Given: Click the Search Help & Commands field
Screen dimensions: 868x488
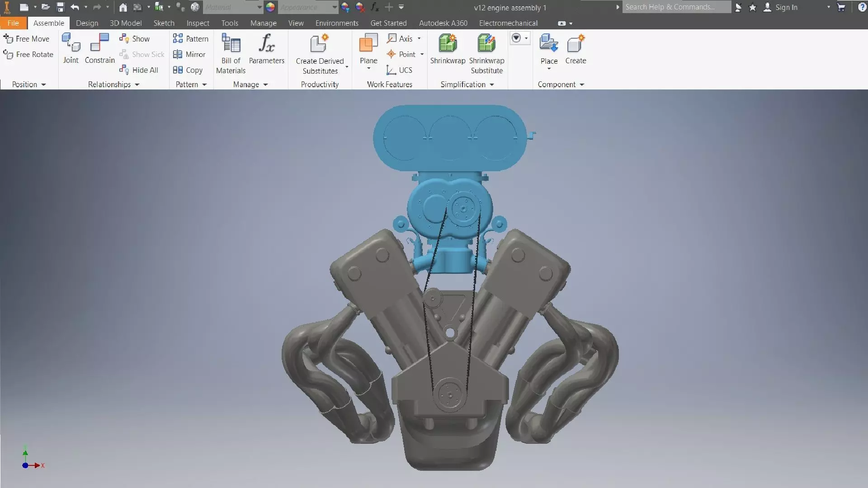Looking at the screenshot, I should click(676, 7).
